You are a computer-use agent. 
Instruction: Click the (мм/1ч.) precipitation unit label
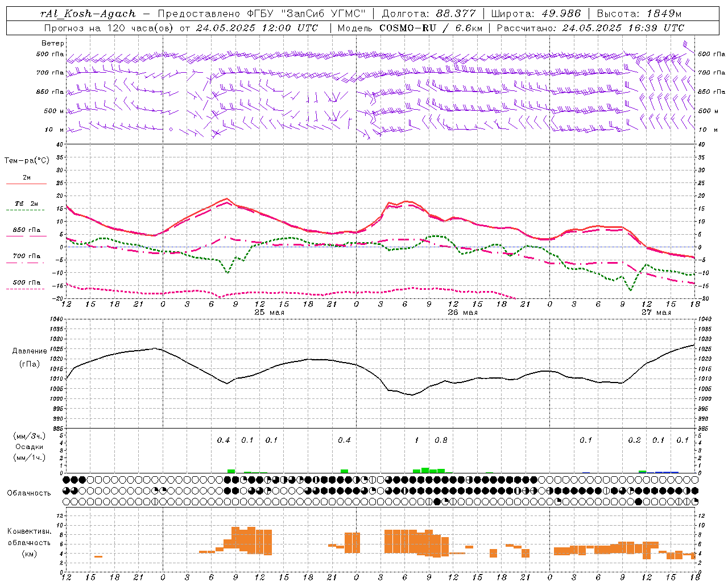30,458
